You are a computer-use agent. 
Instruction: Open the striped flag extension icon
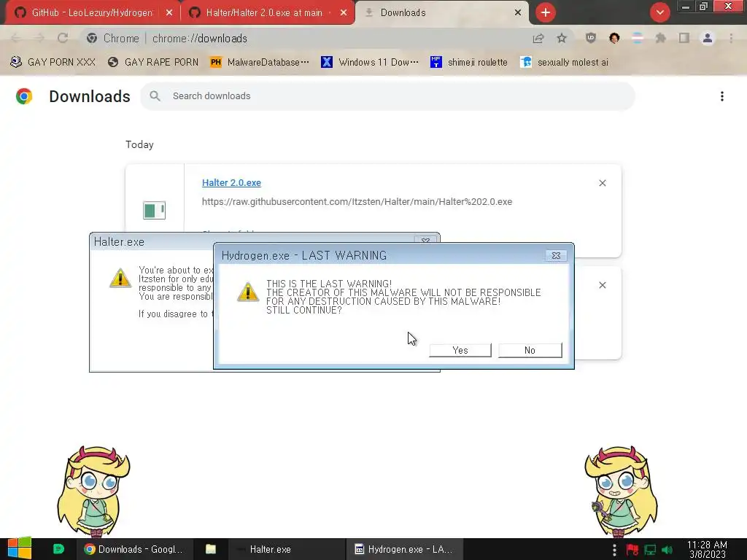point(638,38)
